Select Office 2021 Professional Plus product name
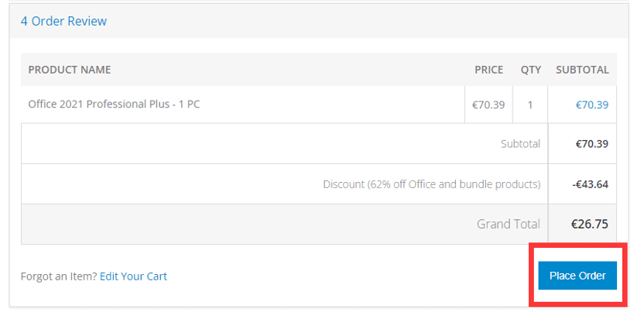Viewport: 644px width, 319px height. pyautogui.click(x=114, y=104)
